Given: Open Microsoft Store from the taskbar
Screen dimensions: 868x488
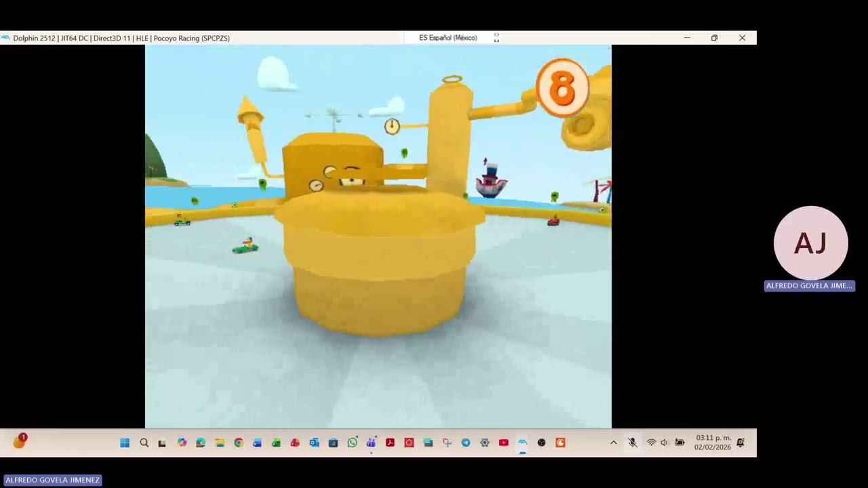Looking at the screenshot, I should (x=333, y=443).
